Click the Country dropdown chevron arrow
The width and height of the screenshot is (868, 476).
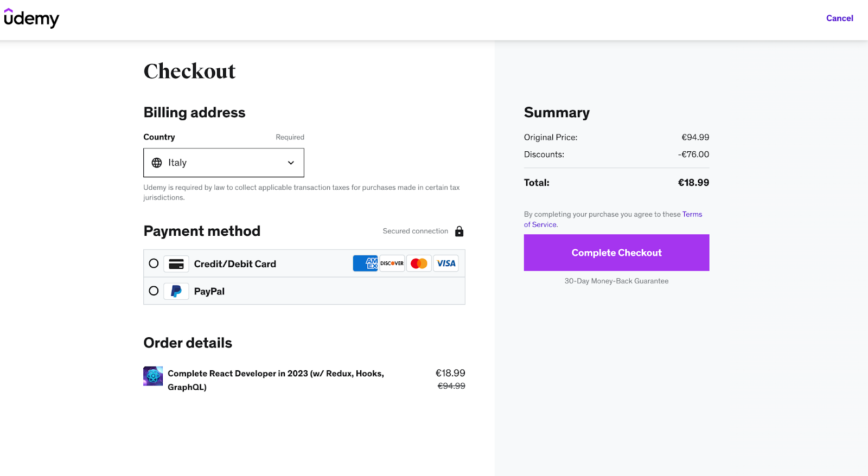(x=291, y=163)
